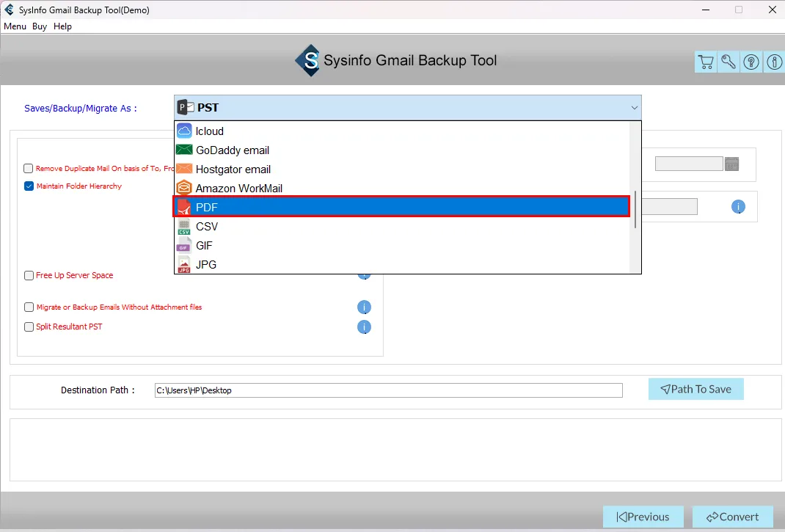Image resolution: width=785 pixels, height=532 pixels.
Task: Click info icon beside Migrate Without Attachment
Action: click(x=364, y=307)
